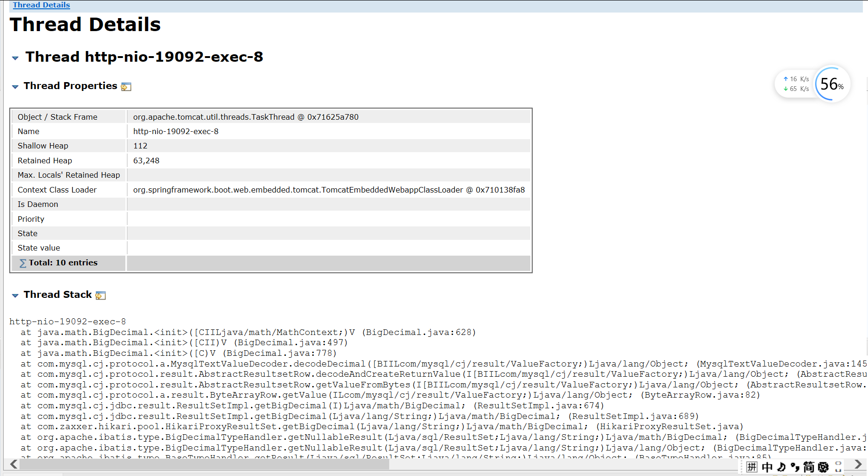Click the icon beside Thread Stack heading
This screenshot has width=868, height=476.
click(100, 296)
